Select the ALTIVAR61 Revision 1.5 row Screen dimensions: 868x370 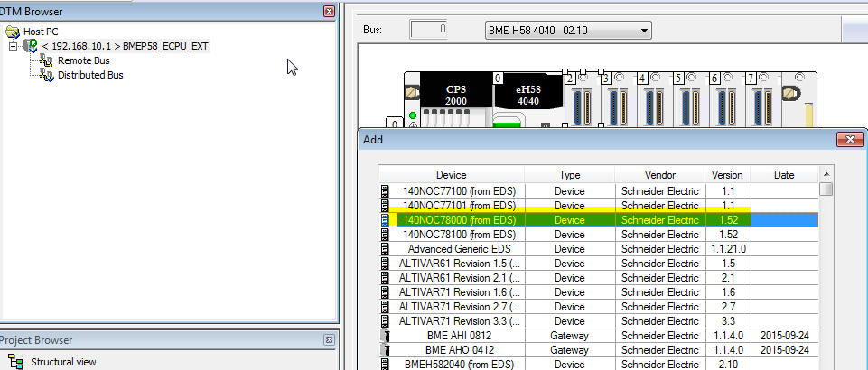599,264
